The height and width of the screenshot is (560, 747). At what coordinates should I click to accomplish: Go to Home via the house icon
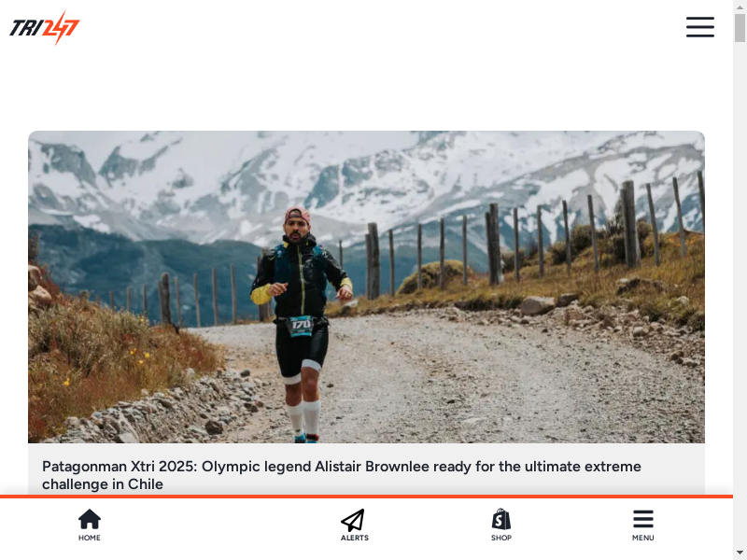[x=90, y=519]
